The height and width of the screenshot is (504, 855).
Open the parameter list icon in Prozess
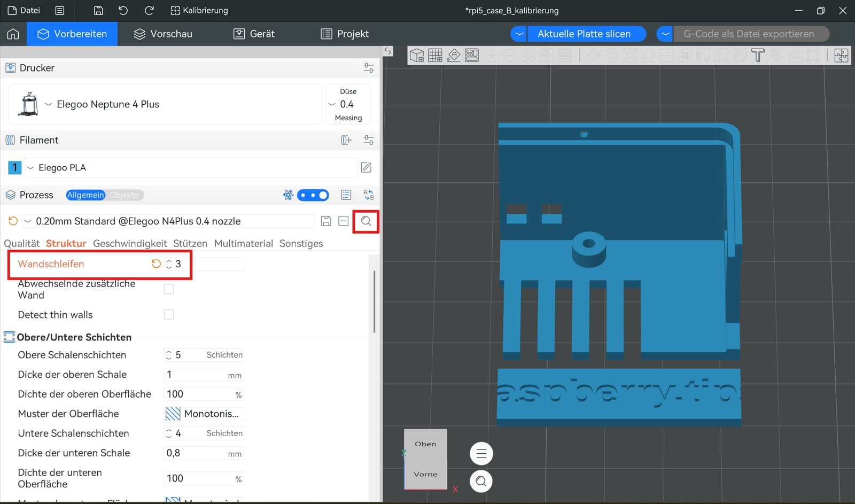point(346,195)
